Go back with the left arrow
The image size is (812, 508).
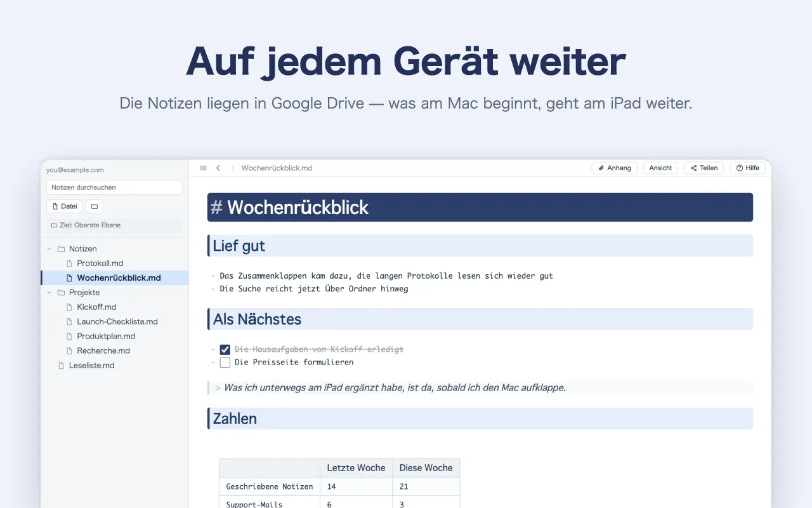pos(218,168)
